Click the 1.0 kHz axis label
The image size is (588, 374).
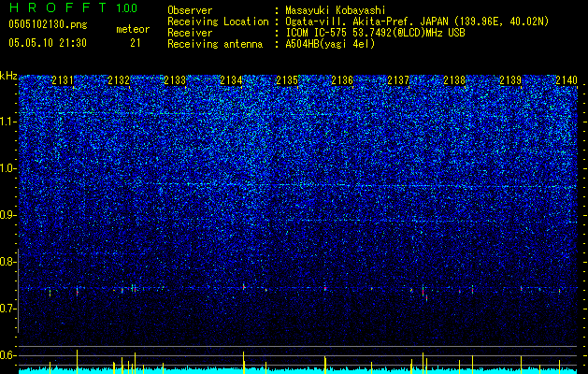8,168
